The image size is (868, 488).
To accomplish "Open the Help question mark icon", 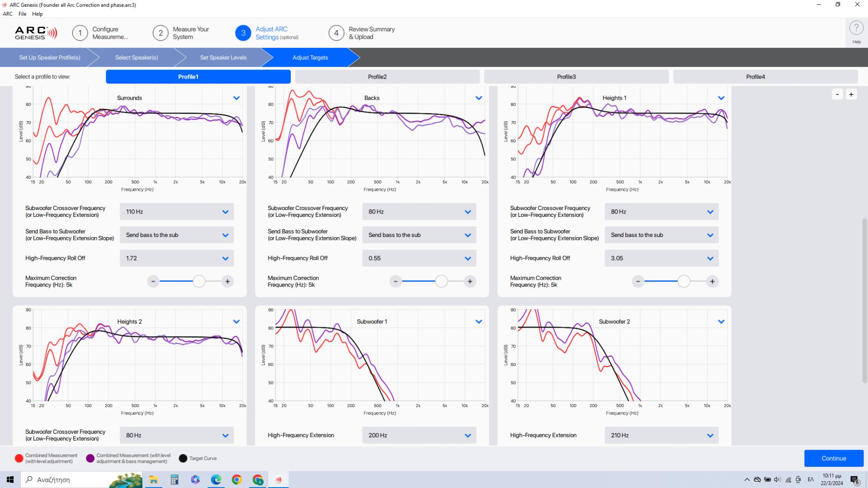I will (856, 28).
